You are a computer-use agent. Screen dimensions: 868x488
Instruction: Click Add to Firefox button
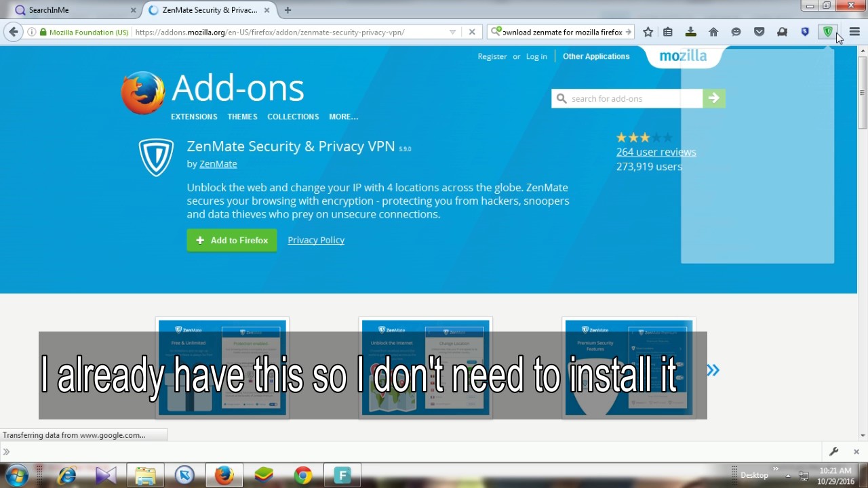(x=232, y=240)
